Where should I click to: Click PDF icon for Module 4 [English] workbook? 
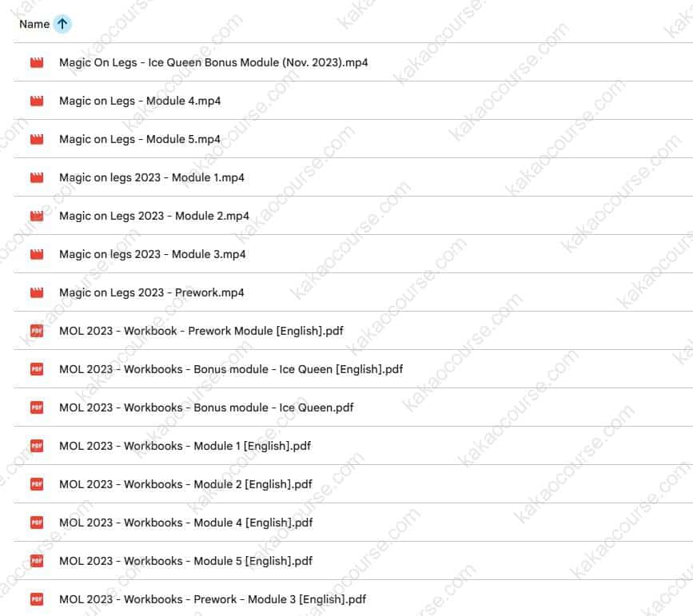[x=36, y=523]
